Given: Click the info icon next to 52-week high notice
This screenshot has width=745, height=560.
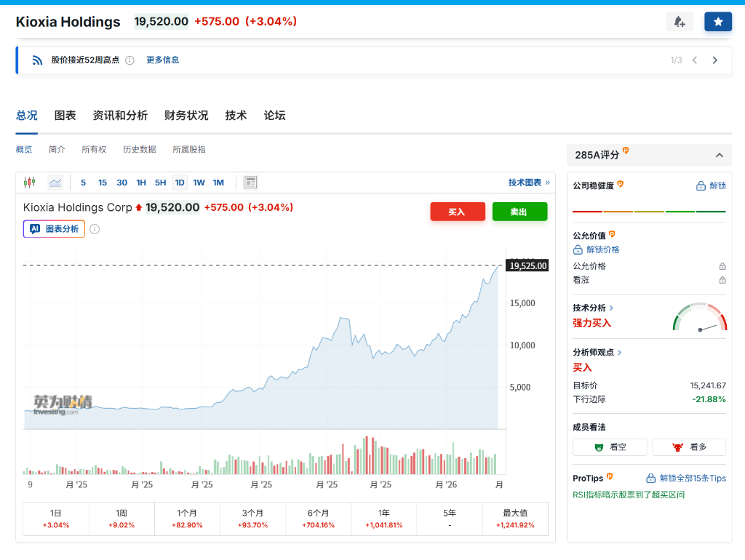Looking at the screenshot, I should pyautogui.click(x=130, y=60).
